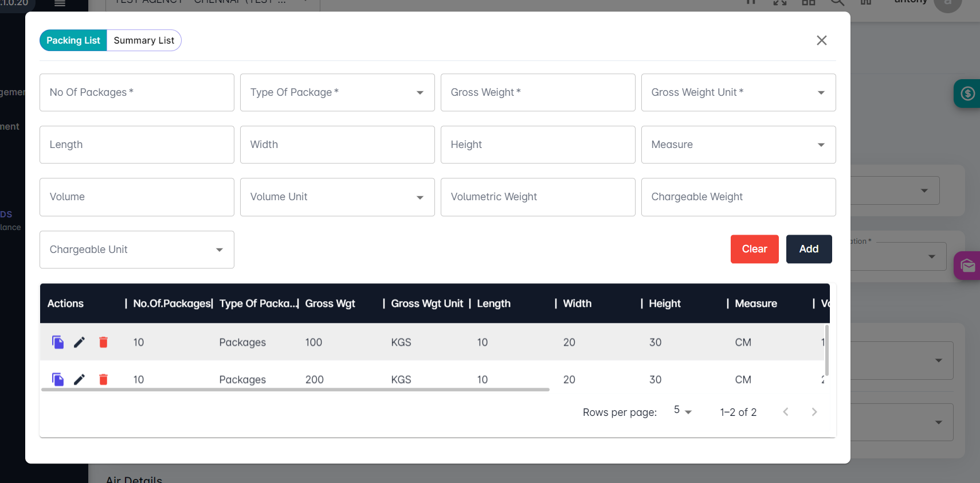Switch to the Summary List tab
The width and height of the screenshot is (980, 483).
click(x=144, y=40)
